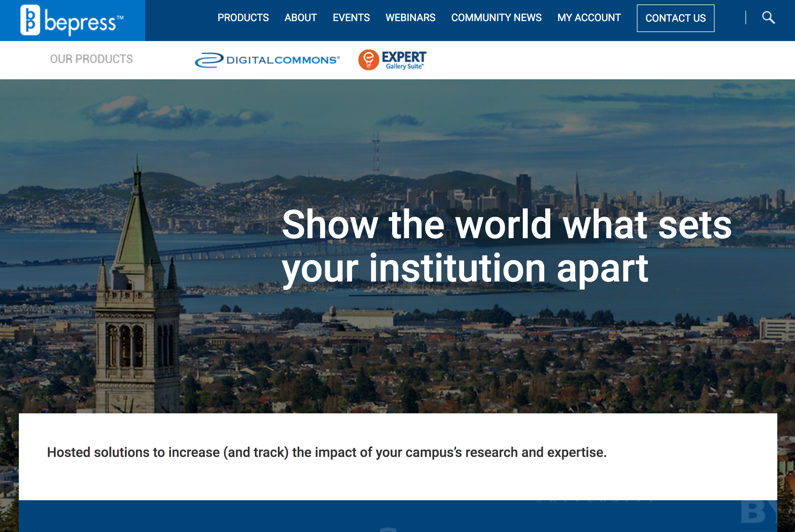Screen dimensions: 795x532
Task: Navigate to WEBINARS
Action: pos(410,18)
